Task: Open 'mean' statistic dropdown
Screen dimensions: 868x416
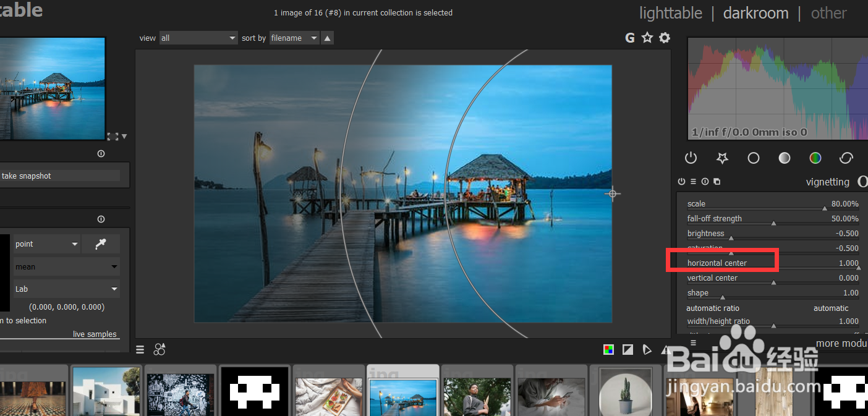Action: tap(67, 267)
